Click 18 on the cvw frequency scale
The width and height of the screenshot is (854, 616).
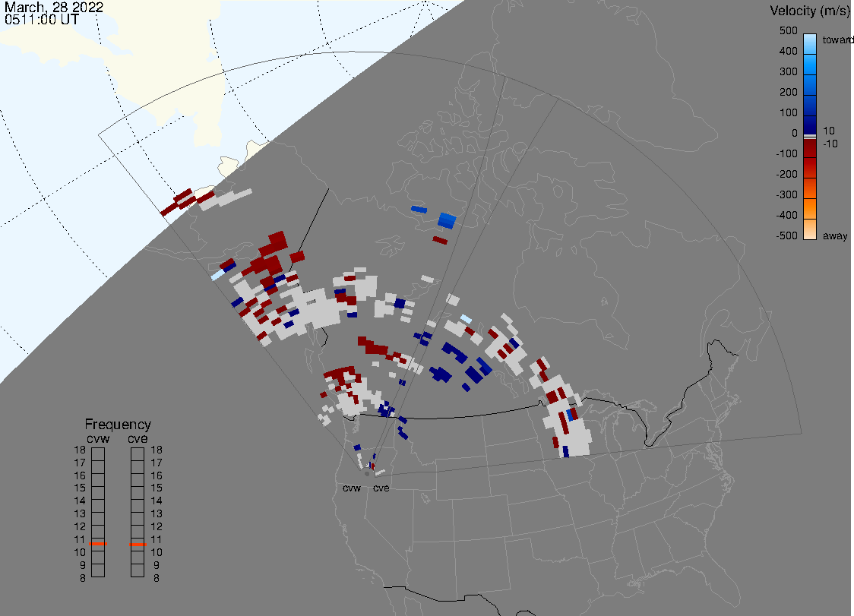point(80,450)
